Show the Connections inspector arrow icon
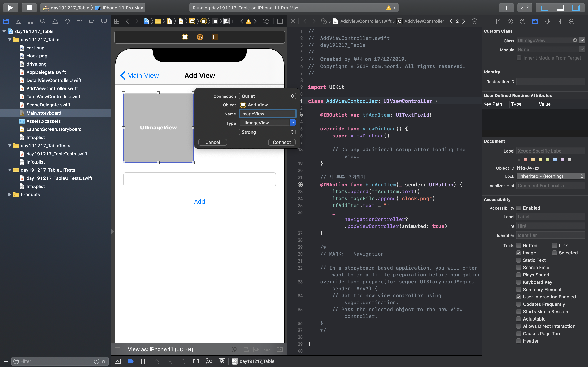 [571, 21]
